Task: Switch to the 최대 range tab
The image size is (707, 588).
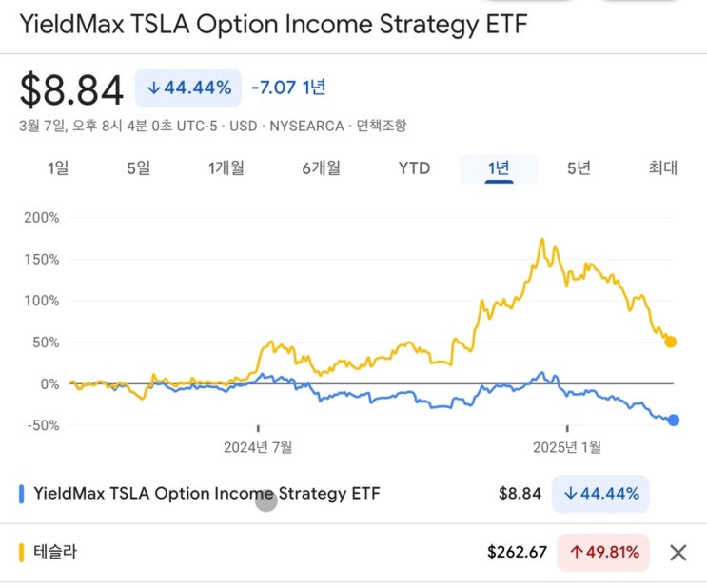Action: pyautogui.click(x=662, y=168)
